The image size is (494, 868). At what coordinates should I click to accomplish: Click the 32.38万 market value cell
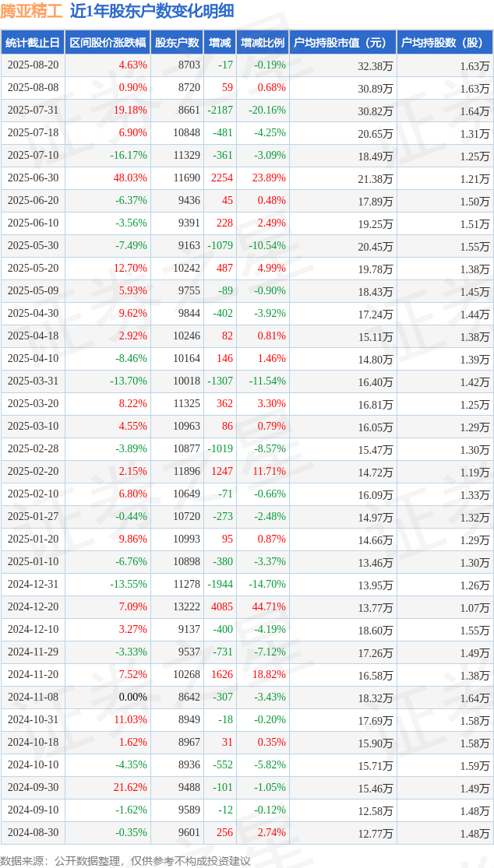pyautogui.click(x=343, y=65)
